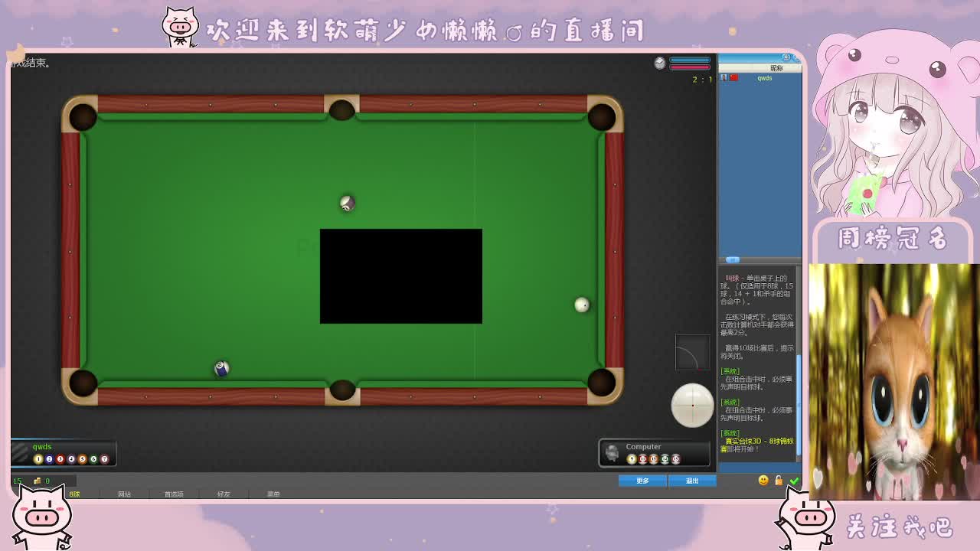Click the shot angle elevation gauge

[692, 353]
